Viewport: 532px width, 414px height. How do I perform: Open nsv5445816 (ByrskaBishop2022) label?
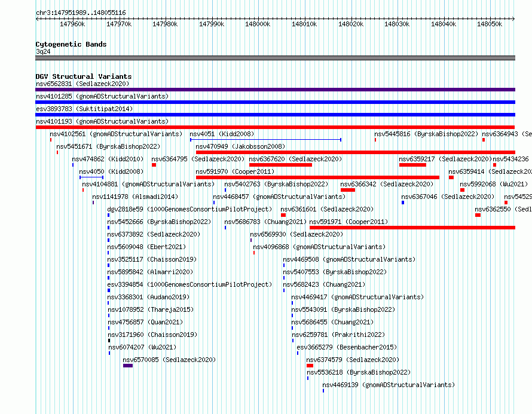coord(426,134)
